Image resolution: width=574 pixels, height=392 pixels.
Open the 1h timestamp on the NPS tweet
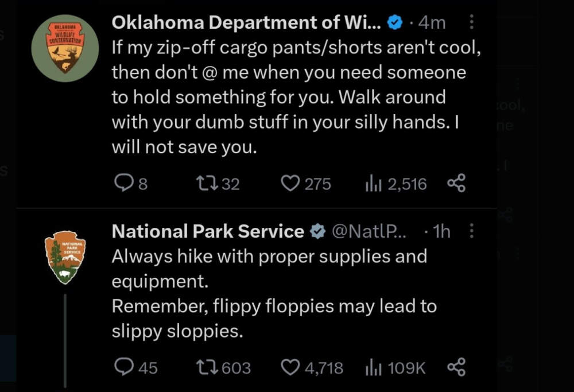click(442, 231)
